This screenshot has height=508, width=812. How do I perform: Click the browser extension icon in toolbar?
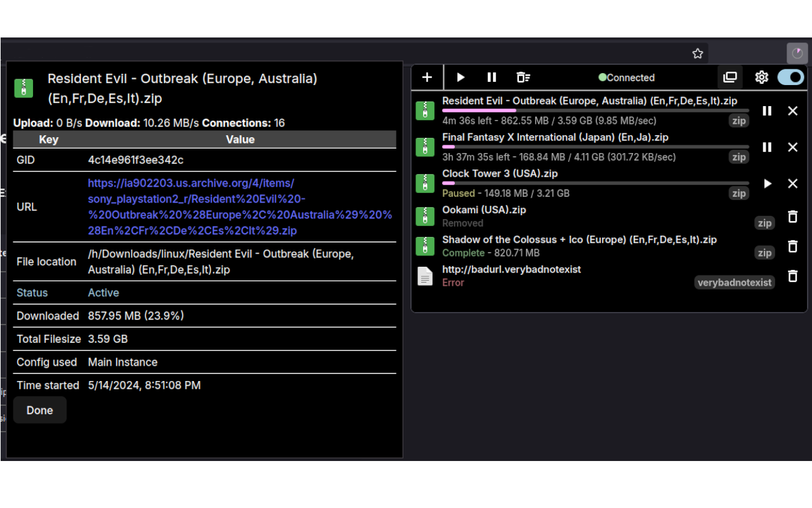click(x=797, y=53)
